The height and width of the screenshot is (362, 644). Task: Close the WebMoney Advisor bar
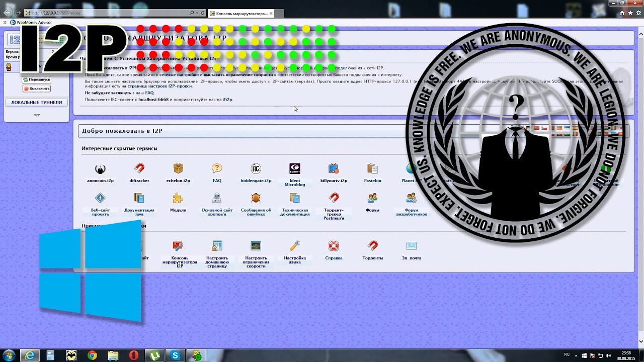click(x=5, y=22)
